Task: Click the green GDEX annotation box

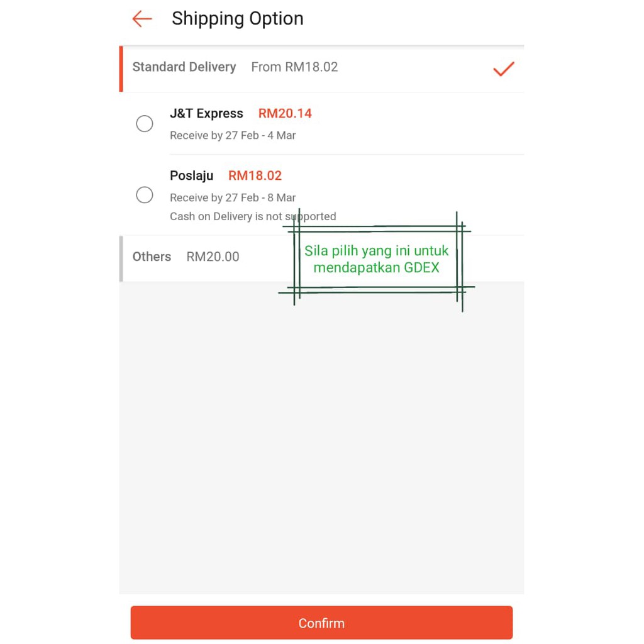Action: point(377,259)
